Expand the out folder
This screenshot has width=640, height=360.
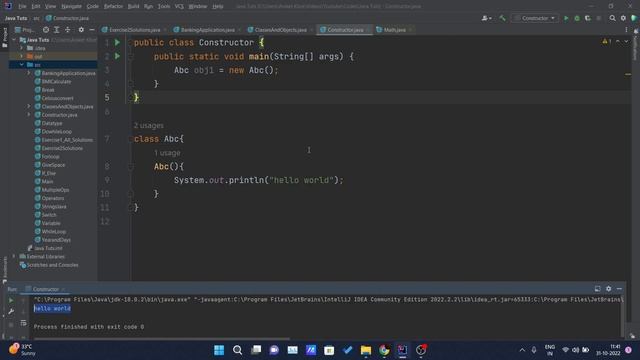click(22, 56)
